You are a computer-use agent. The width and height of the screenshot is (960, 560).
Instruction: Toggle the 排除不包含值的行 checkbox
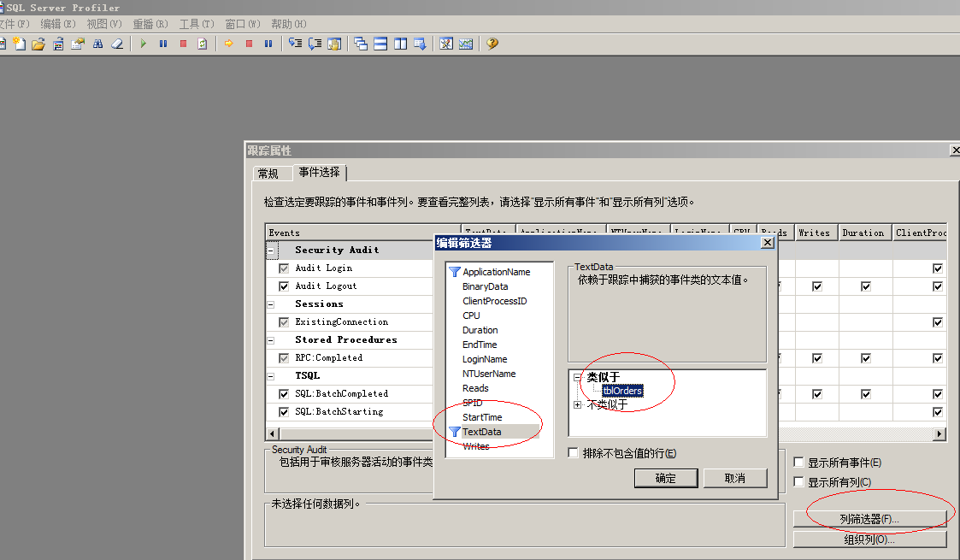(574, 453)
